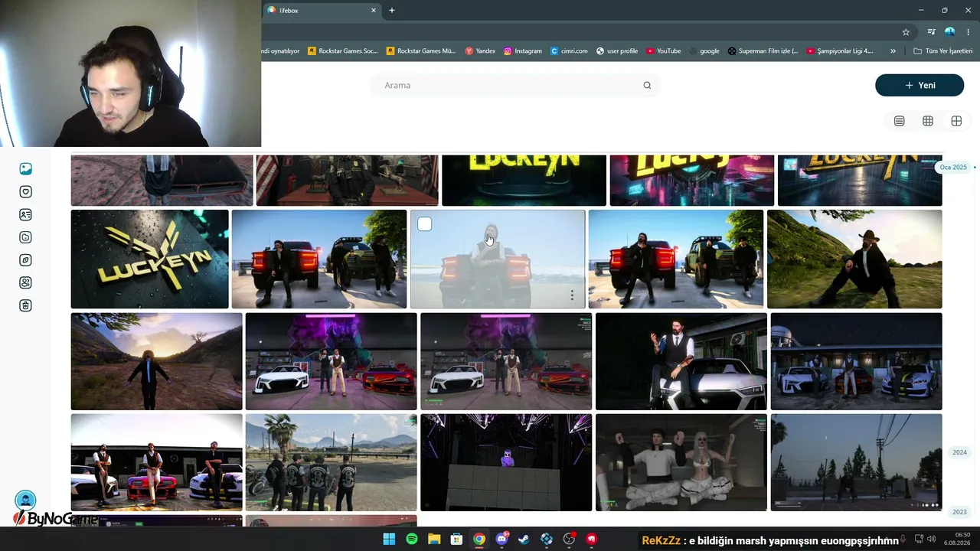Bookmark this page with the star icon
Screen dimensions: 980x551
click(906, 32)
